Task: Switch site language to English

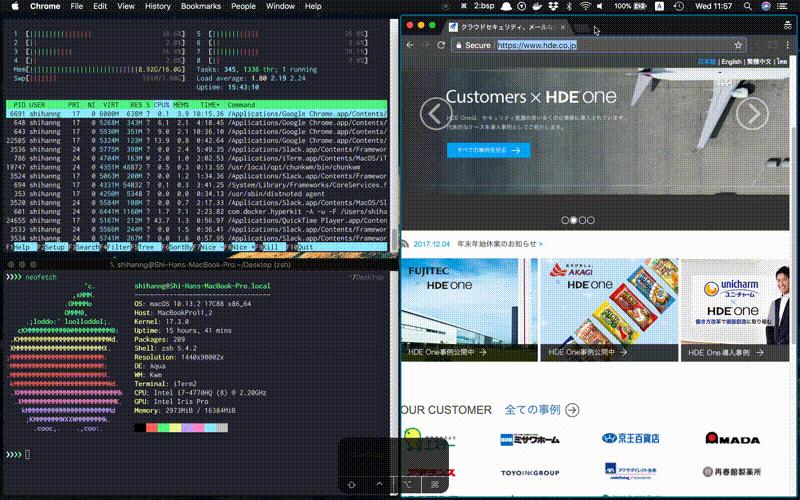Action: pos(731,62)
